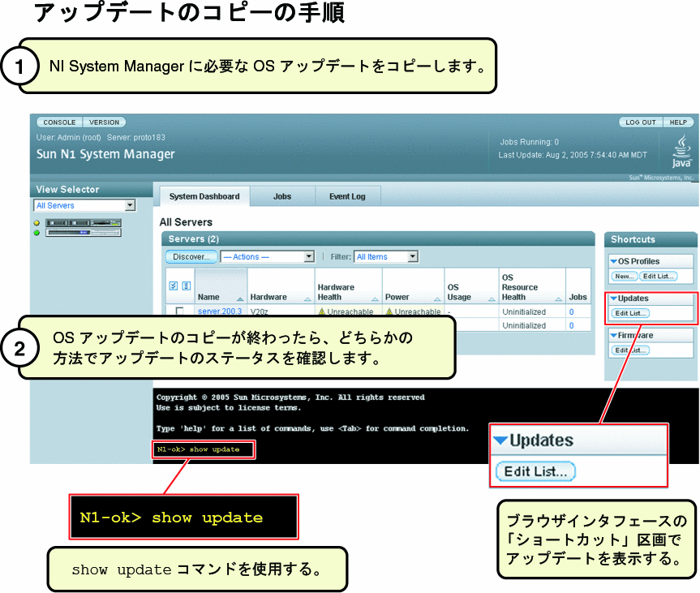Open the HELP button
This screenshot has height=593, width=700.
[x=678, y=122]
